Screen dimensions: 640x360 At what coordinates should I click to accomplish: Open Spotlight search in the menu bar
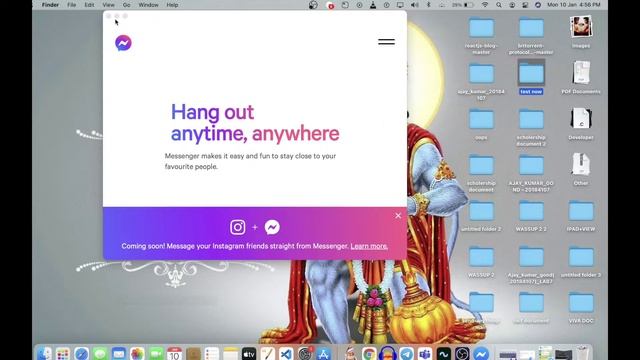499,5
